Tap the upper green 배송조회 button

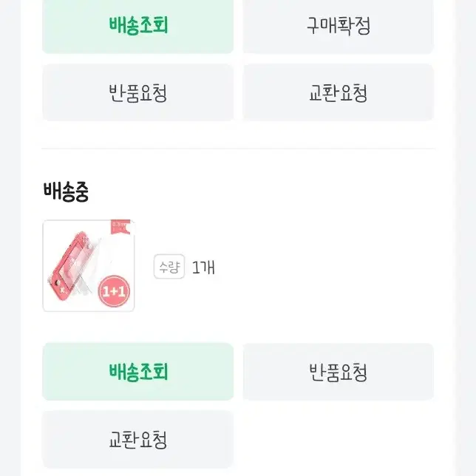[137, 26]
